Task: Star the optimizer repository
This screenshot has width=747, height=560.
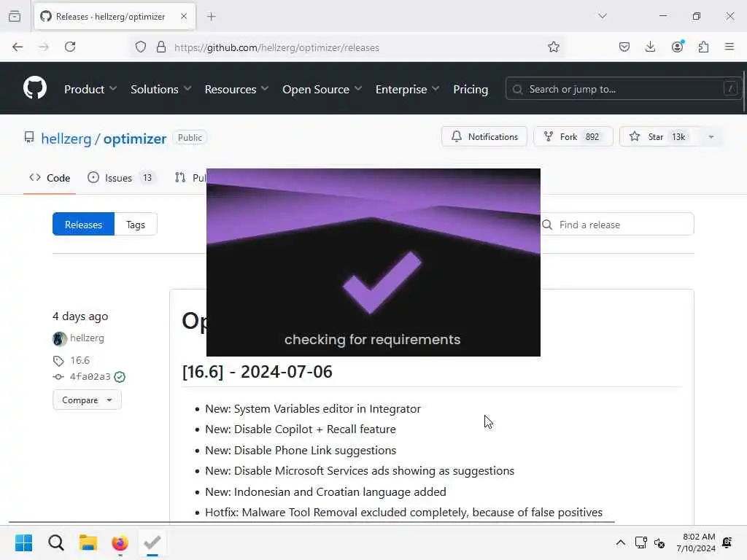Action: 659,136
